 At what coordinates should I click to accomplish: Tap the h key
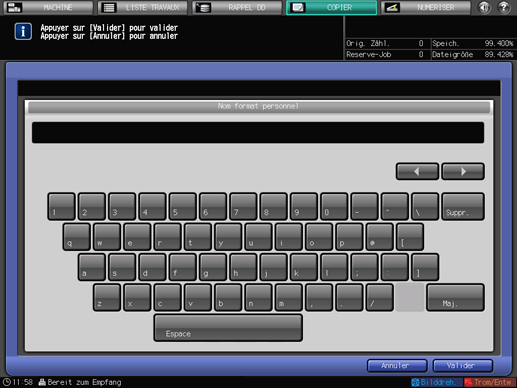pos(244,267)
